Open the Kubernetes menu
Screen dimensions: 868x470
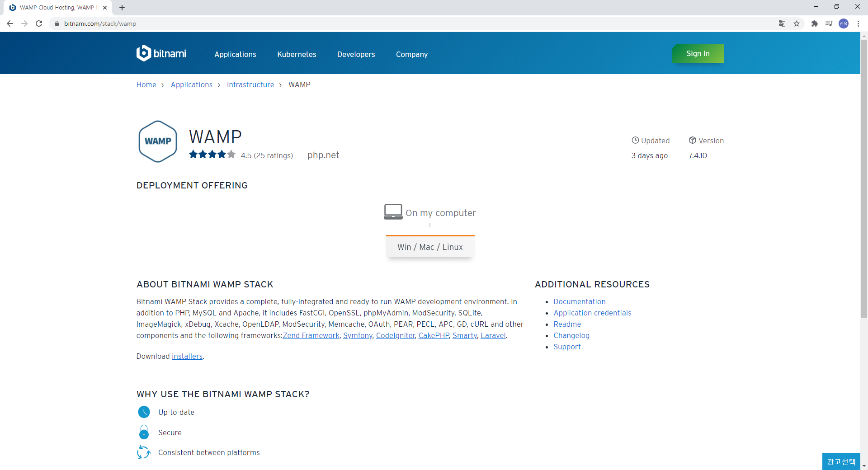tap(297, 54)
